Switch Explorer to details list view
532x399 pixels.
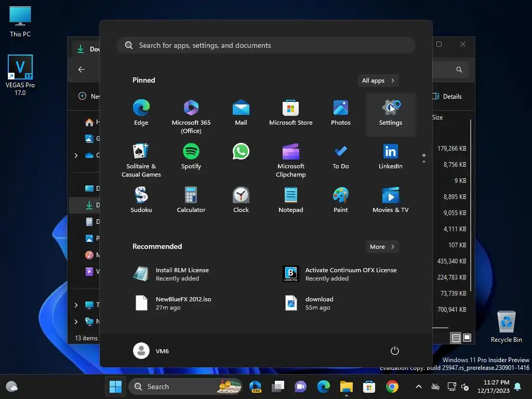click(456, 338)
